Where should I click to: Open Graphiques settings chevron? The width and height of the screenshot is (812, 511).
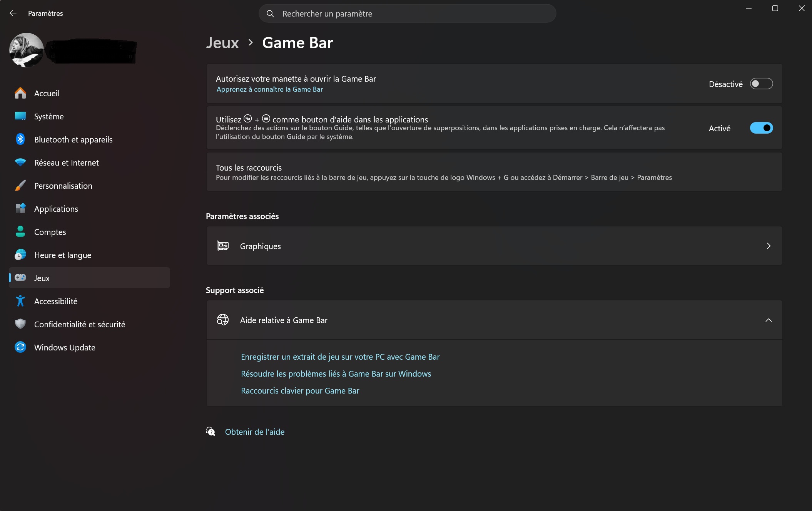768,246
